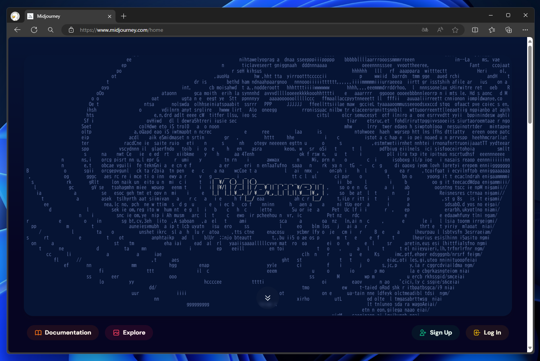Image resolution: width=540 pixels, height=361 pixels.
Task: Open the translate page icon
Action: (x=425, y=30)
